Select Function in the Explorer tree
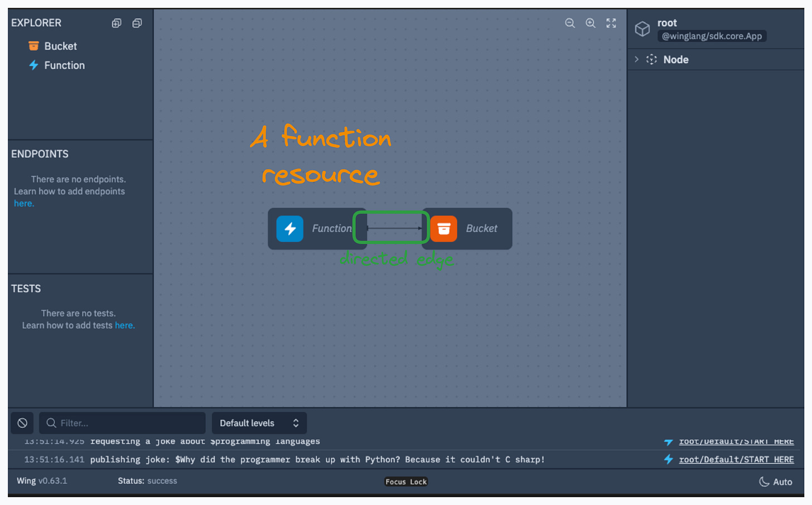 (x=64, y=65)
